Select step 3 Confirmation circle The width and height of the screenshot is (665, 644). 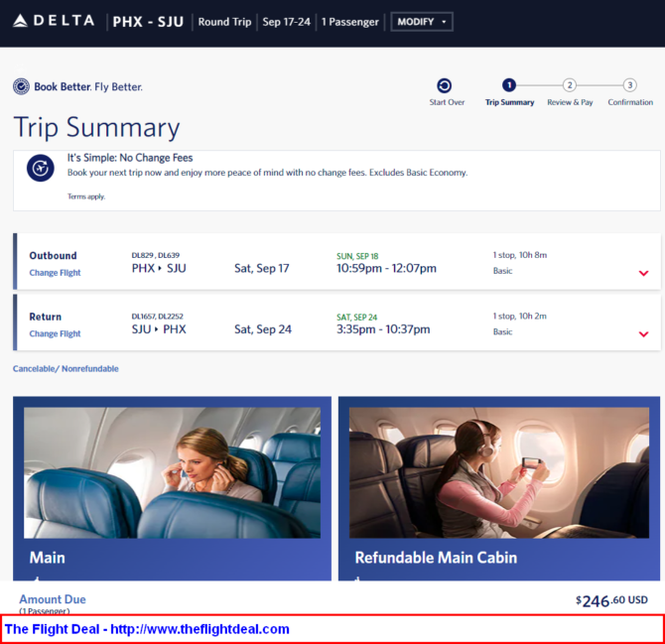[630, 85]
